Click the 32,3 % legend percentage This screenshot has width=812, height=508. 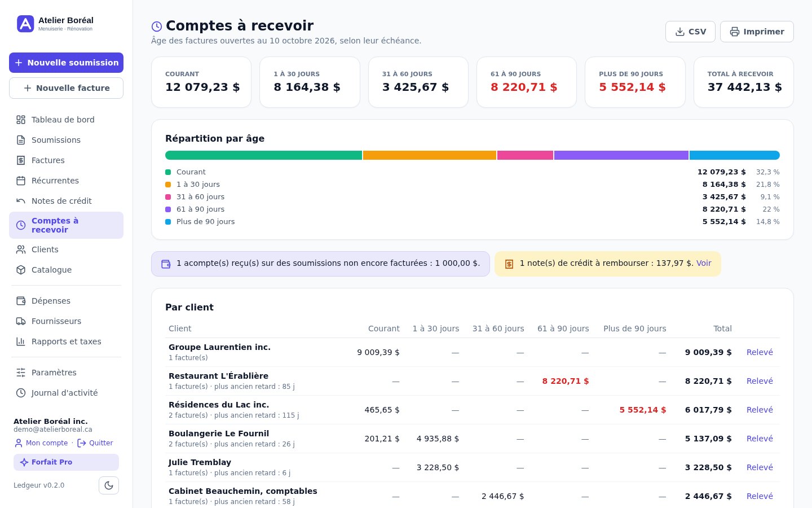point(768,172)
